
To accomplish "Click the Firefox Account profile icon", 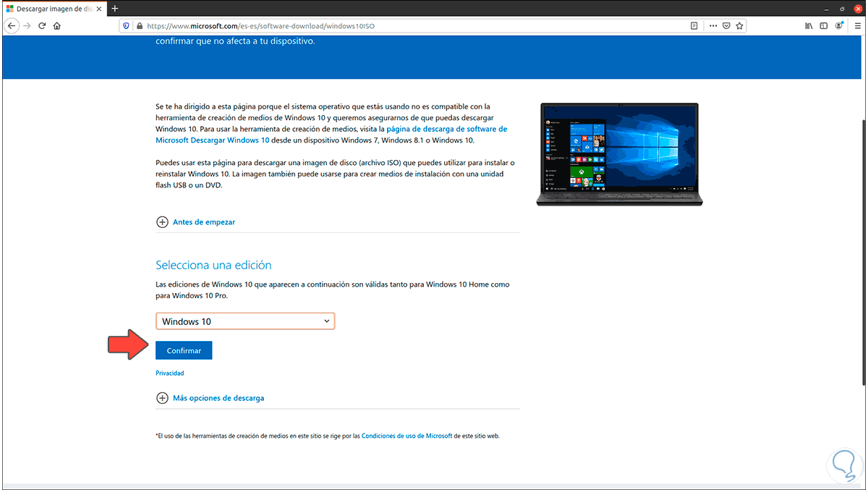I will (x=839, y=25).
